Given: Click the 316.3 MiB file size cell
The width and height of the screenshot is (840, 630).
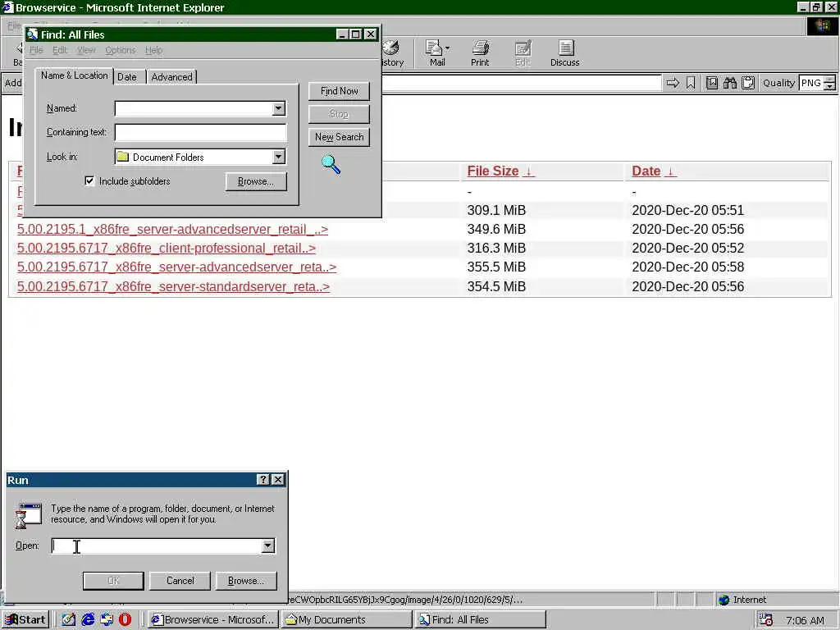Looking at the screenshot, I should point(496,248).
